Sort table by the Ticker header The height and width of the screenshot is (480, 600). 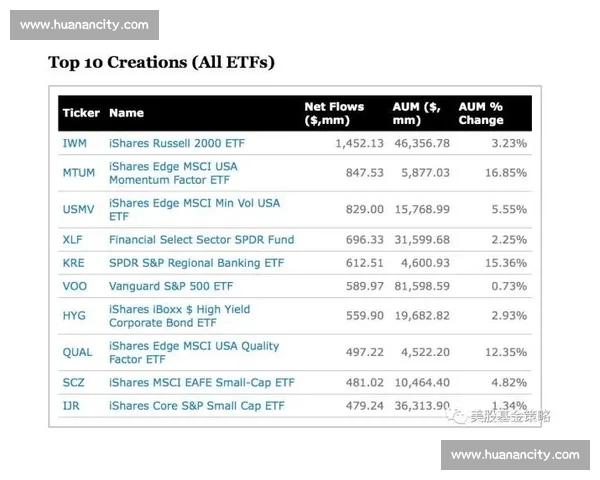(81, 113)
